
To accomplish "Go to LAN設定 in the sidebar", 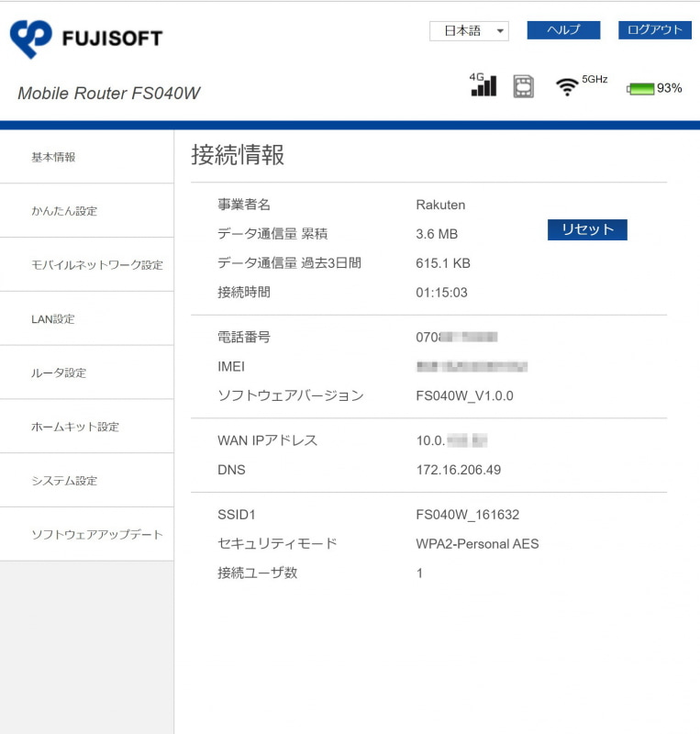I will (86, 318).
